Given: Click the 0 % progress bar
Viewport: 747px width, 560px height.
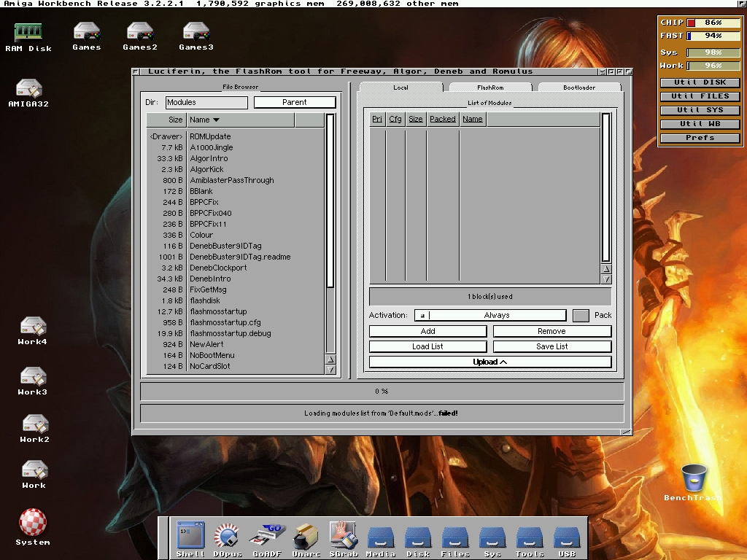Looking at the screenshot, I should [382, 392].
